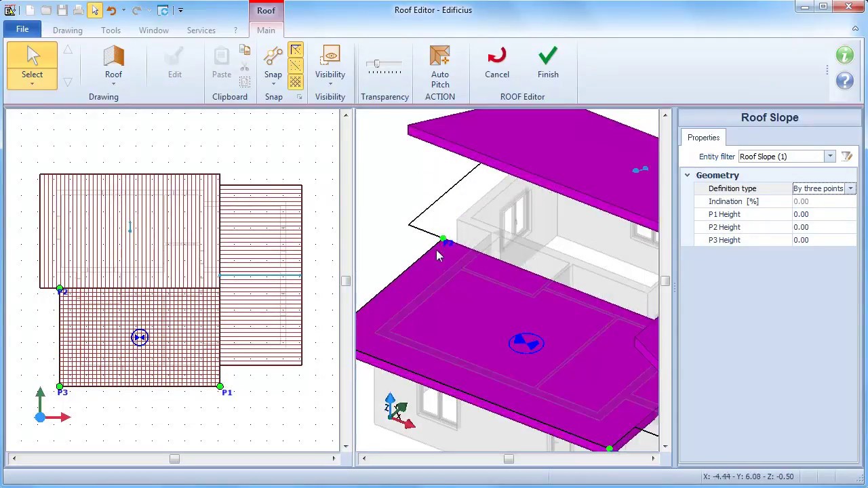Click the P2 Height value field
This screenshot has height=488, width=868.
coord(824,227)
